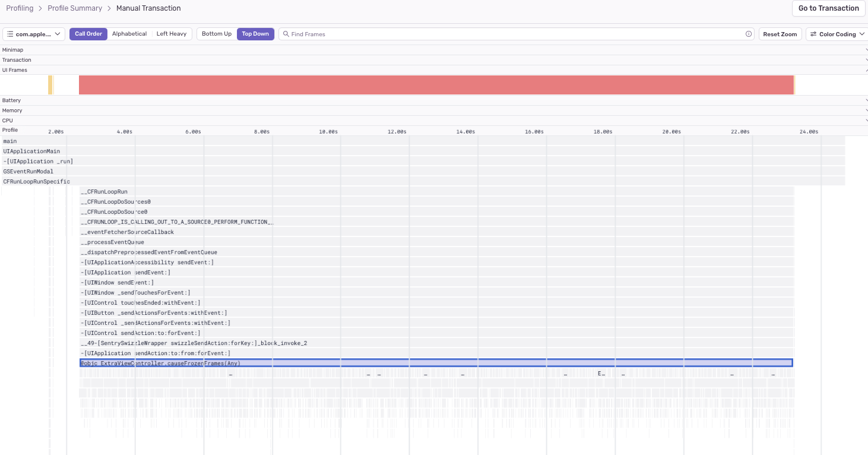
Task: Click the info icon in Find Frames
Action: tap(749, 34)
